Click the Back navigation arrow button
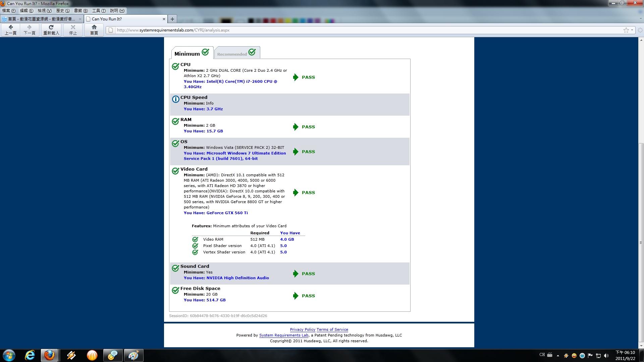Screen dimensions: 644x362 (11, 29)
